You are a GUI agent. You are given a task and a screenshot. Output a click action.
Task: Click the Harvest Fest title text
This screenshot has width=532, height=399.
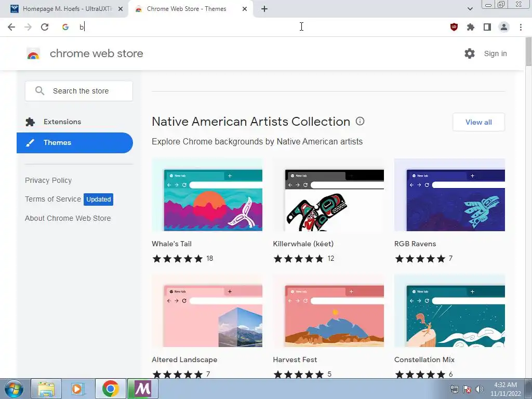click(295, 360)
